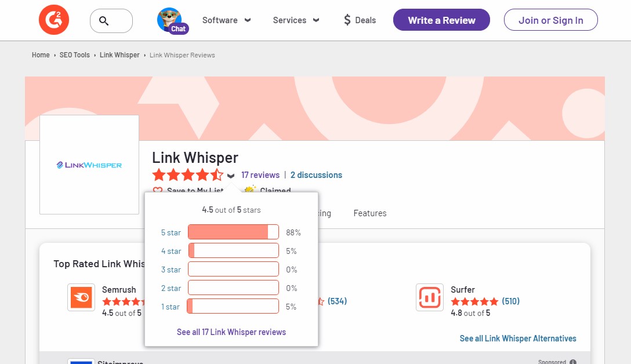Go to Home breadcrumb
The image size is (631, 364).
point(41,55)
